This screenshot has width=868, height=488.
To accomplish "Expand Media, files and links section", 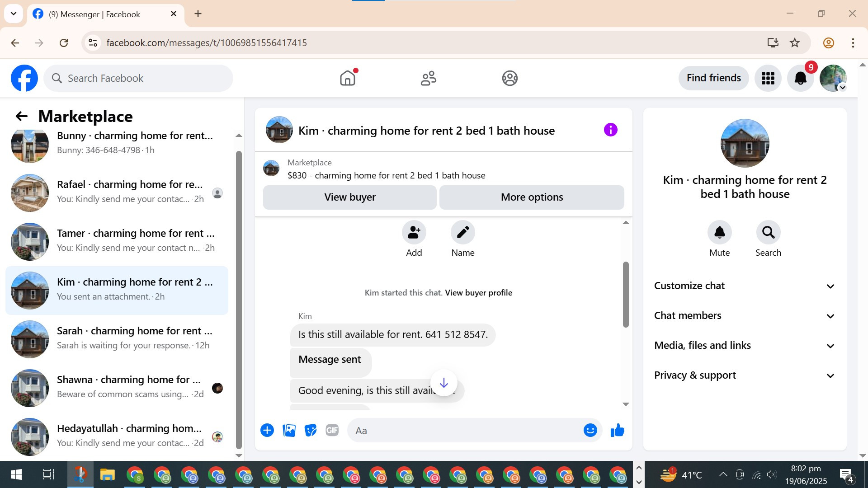I will (x=745, y=346).
